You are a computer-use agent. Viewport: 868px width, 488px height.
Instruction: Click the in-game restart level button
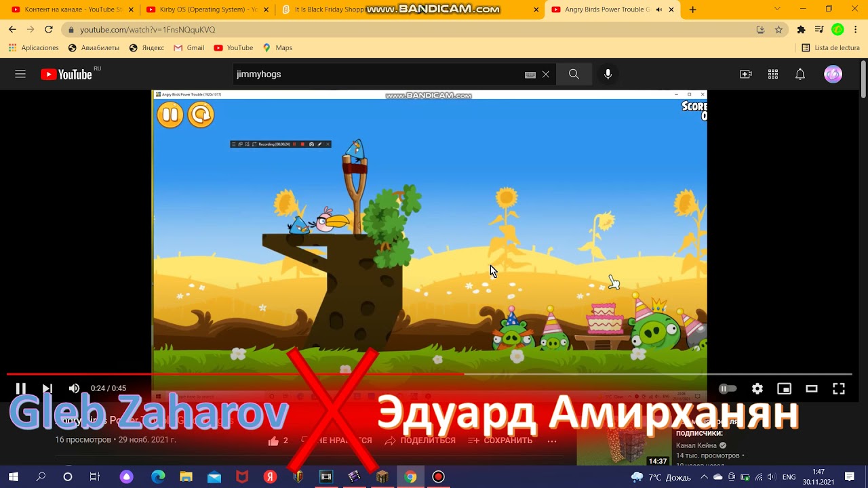[201, 115]
